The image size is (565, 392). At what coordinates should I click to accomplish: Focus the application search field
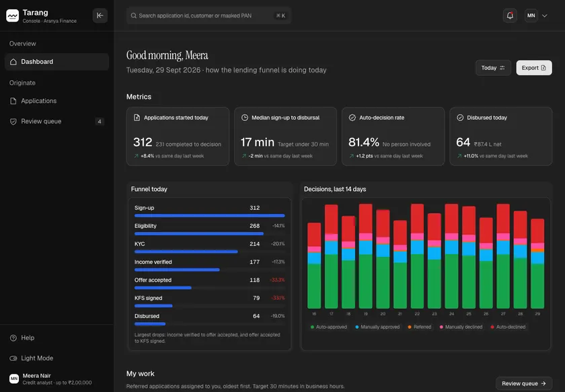209,15
